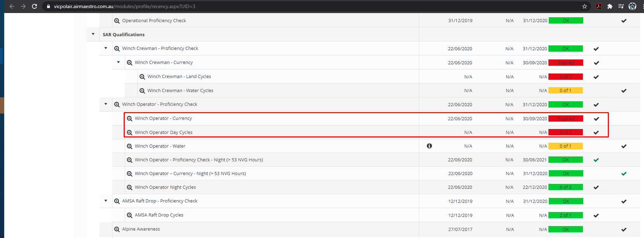Collapse AMSA Raft Drop - Proficiency Check group
The width and height of the screenshot is (644, 238).
(106, 201)
